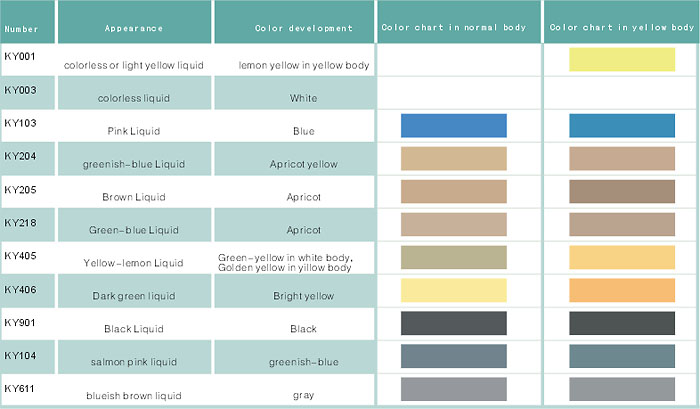Click Color chart in yellow body header

(x=621, y=22)
